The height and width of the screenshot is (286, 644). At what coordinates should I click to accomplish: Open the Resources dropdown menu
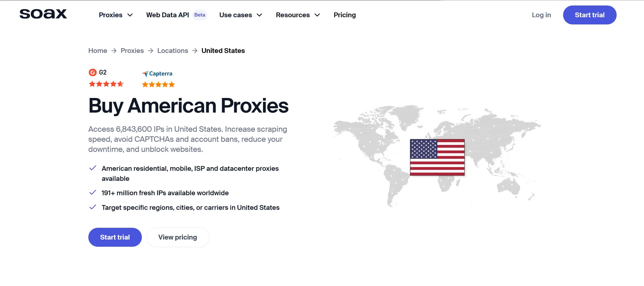tap(297, 15)
